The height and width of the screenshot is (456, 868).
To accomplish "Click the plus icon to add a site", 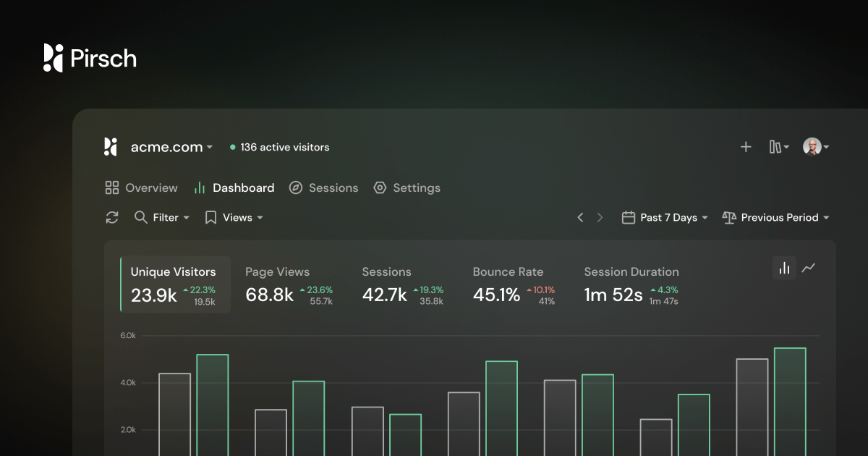I will (746, 146).
